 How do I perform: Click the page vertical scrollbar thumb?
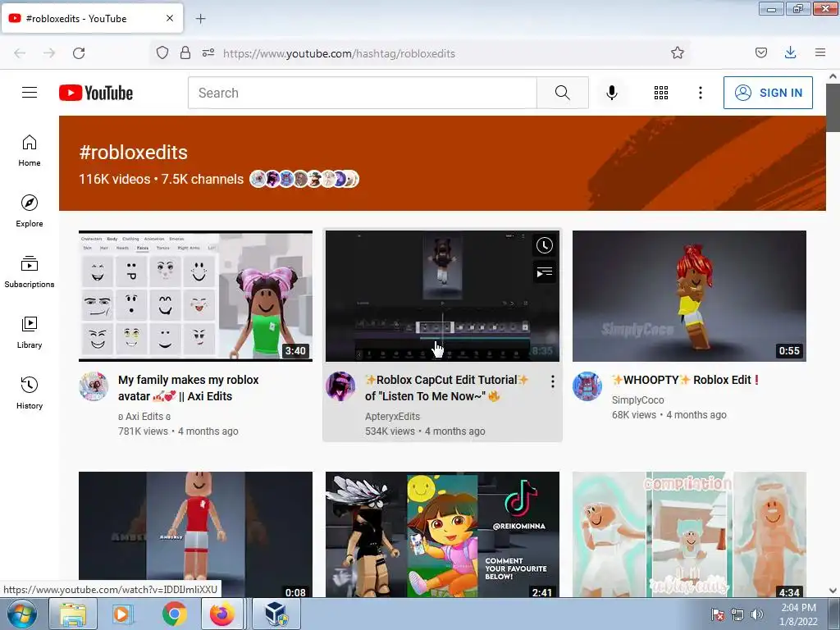[x=833, y=107]
